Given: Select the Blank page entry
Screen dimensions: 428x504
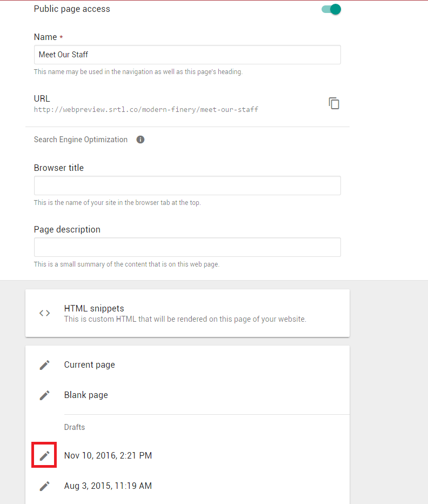Looking at the screenshot, I should pos(188,395).
